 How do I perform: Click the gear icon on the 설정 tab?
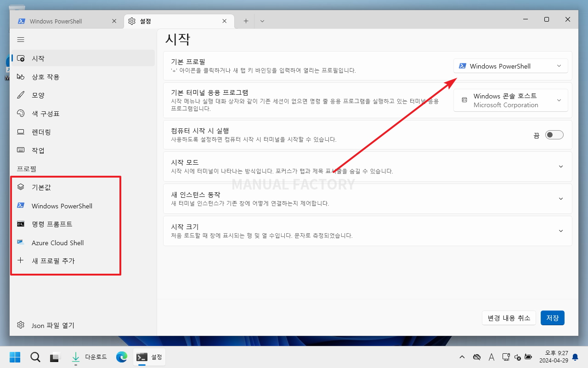point(132,21)
